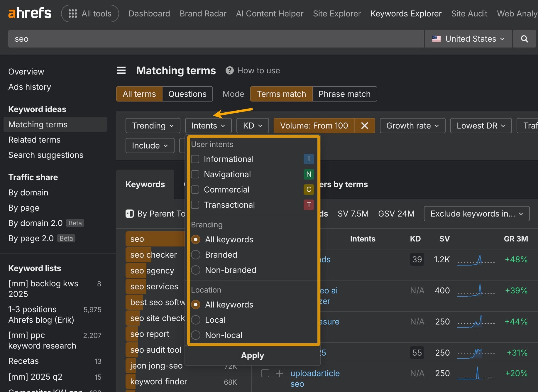Viewport: 538px width, 392px height.
Task: Open the Related terms sidebar link
Action: click(34, 140)
